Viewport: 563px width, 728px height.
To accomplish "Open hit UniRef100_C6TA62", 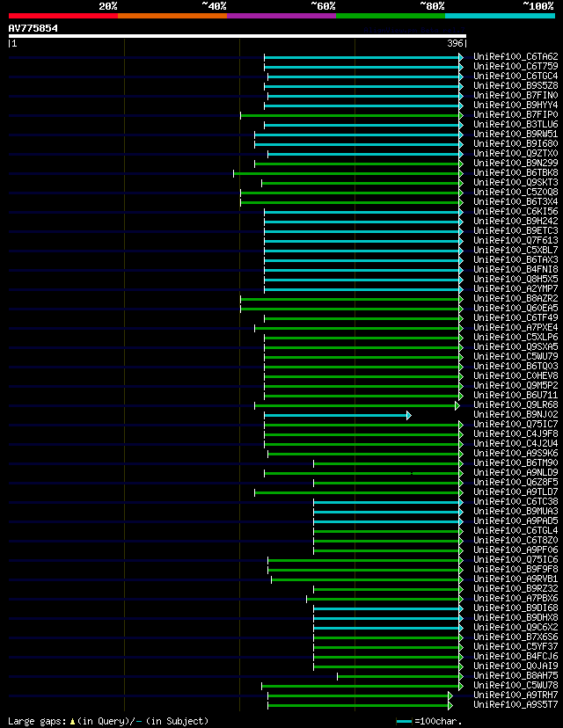I will (515, 56).
